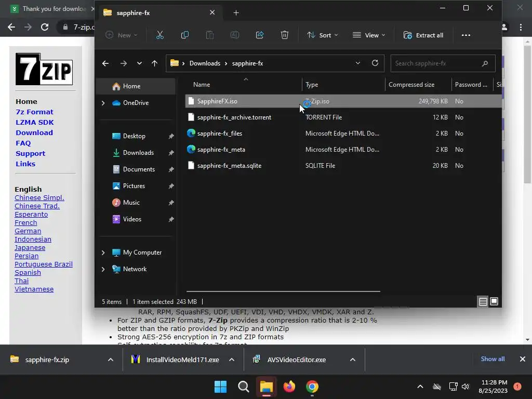Viewport: 532px width, 399px height.
Task: Open Windows Search from the taskbar
Action: (x=243, y=387)
